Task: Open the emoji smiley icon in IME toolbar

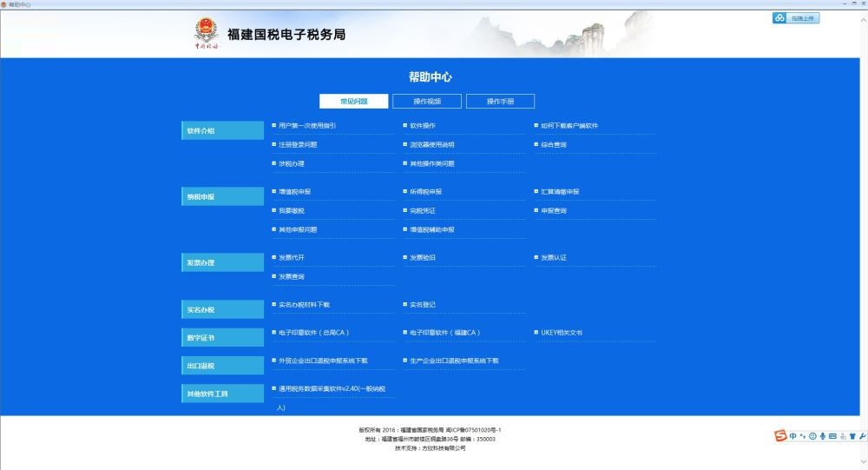Action: [x=812, y=436]
